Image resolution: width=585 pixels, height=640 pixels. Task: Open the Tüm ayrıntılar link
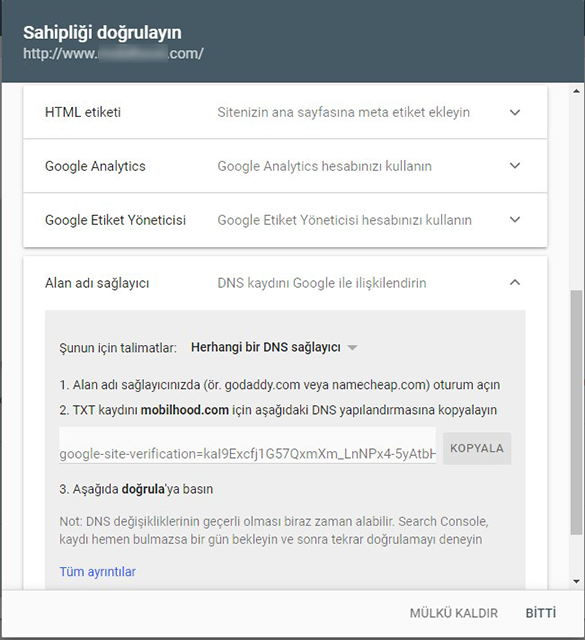(x=98, y=571)
